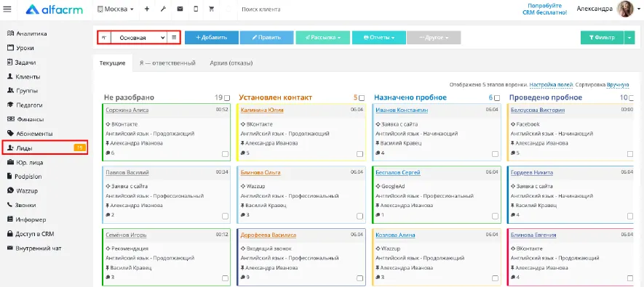Open Группы section
Viewport: 644px width, 287px height.
click(x=23, y=91)
